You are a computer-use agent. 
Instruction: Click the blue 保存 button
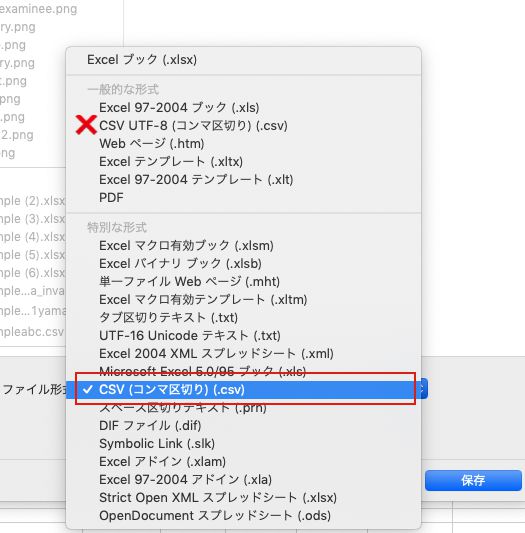(473, 480)
